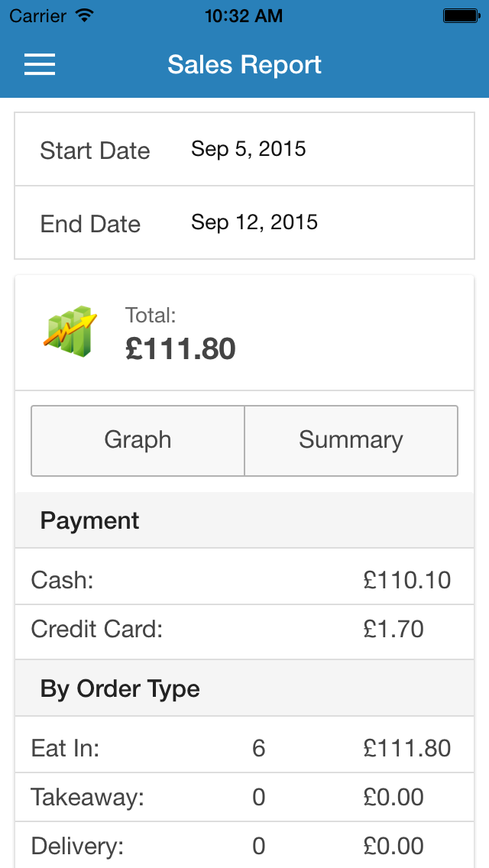Image resolution: width=489 pixels, height=868 pixels.
Task: Select the Delivery order row
Action: click(244, 845)
